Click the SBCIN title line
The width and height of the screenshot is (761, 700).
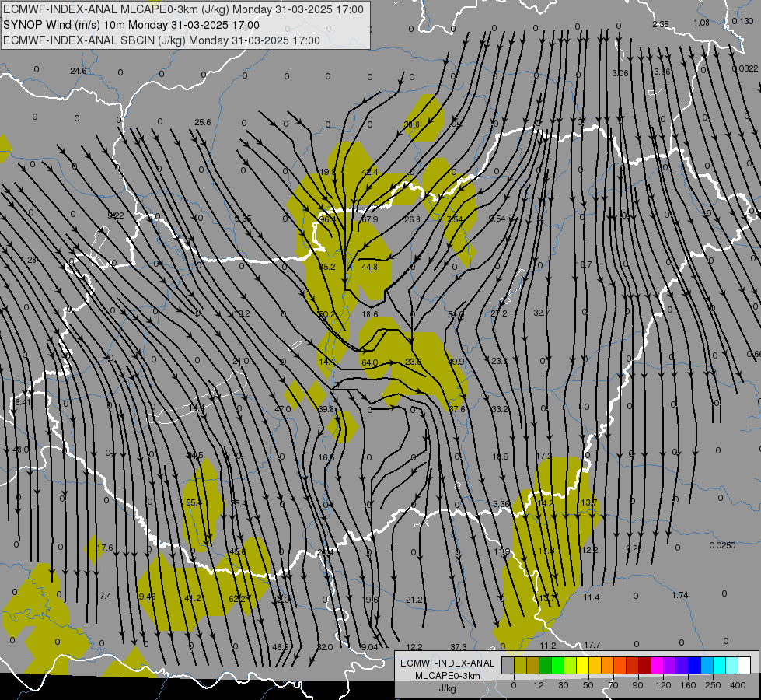coord(162,40)
